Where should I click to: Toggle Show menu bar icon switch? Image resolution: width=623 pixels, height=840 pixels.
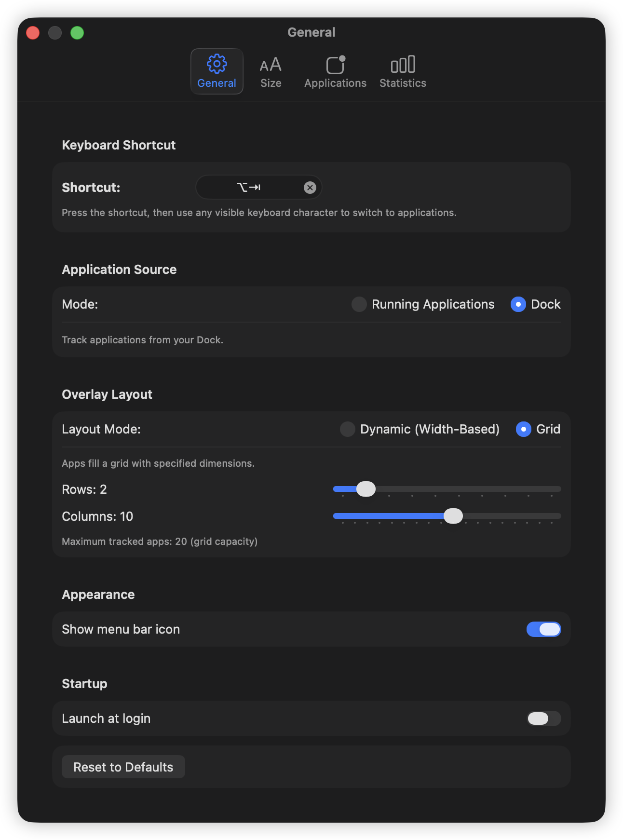click(x=543, y=629)
